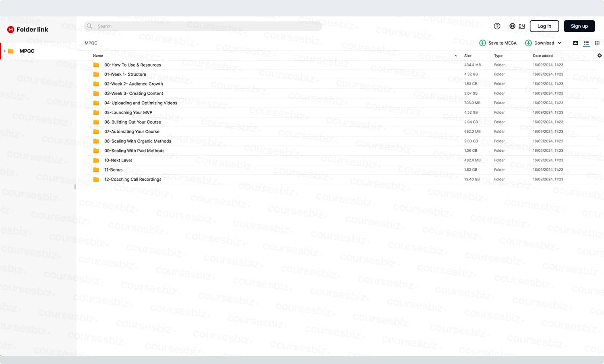Screen dimensions: 604x364
Task: Click folder icon of 11-Bonus
Action: coord(96,170)
